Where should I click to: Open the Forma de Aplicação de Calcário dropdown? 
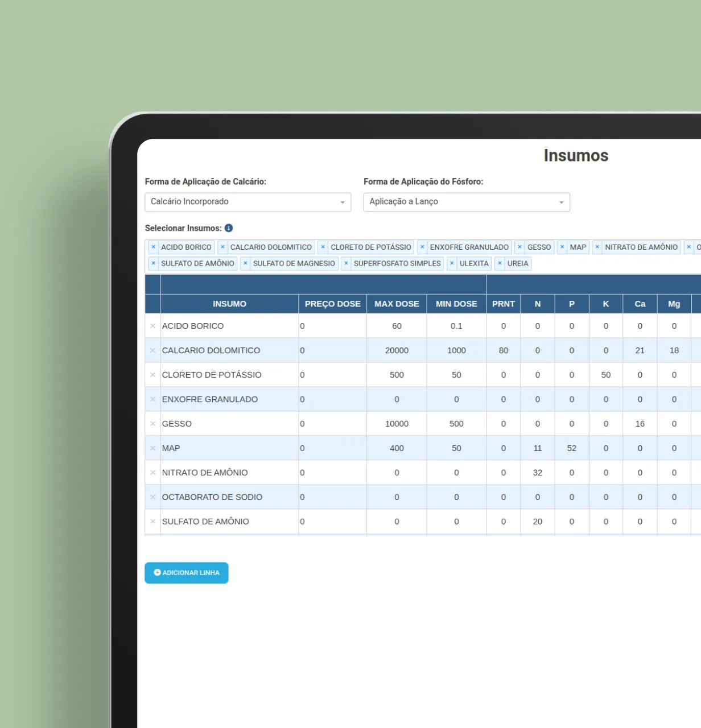248,202
